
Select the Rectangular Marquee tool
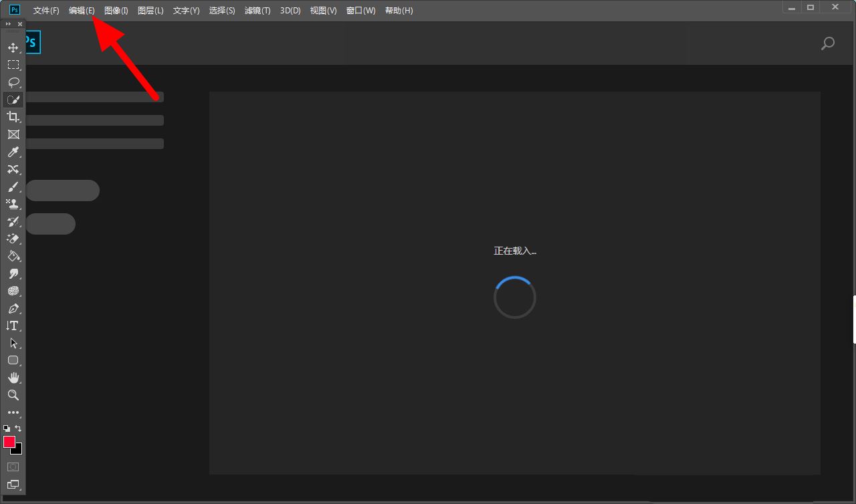click(13, 65)
